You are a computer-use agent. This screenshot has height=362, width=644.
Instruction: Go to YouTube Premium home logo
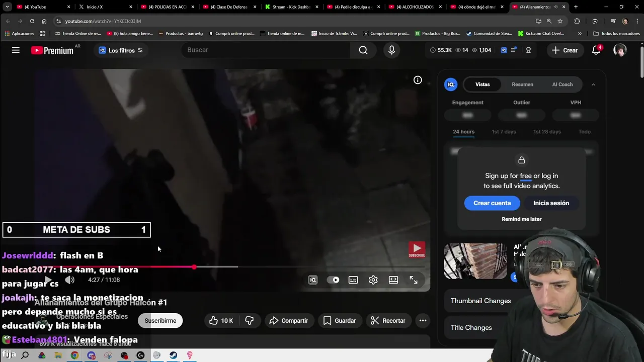(x=52, y=50)
